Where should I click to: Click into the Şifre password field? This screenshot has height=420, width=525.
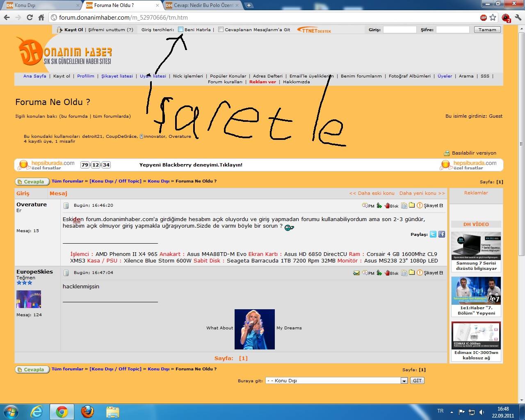tap(452, 30)
